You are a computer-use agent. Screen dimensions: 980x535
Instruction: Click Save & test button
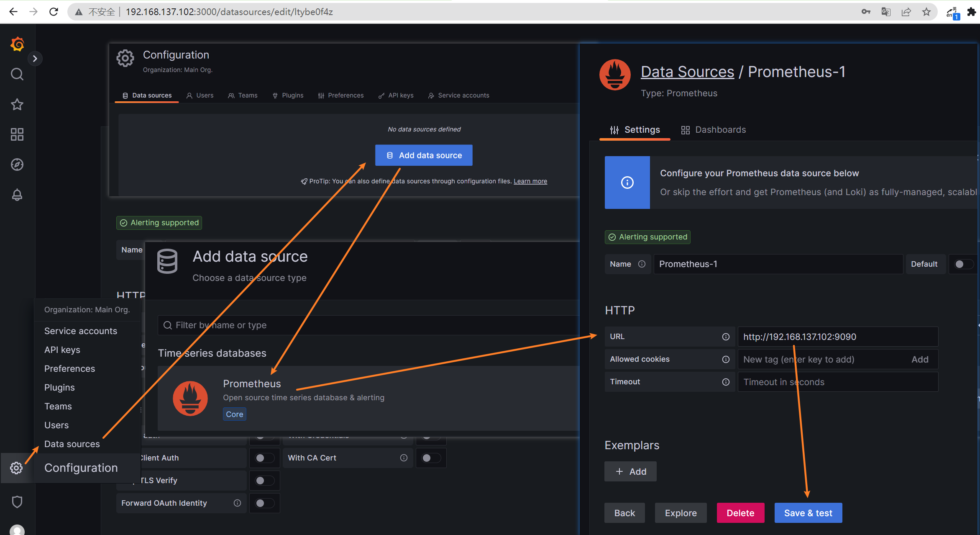click(808, 513)
